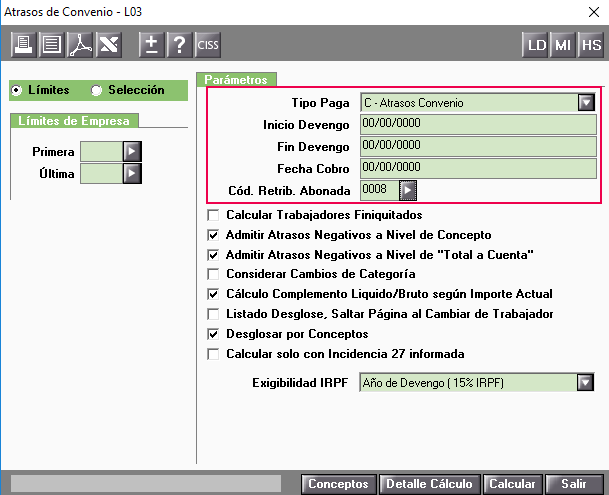The height and width of the screenshot is (495, 609).
Task: Check Calcular solo con Incidencia 27 informada
Action: click(x=213, y=354)
